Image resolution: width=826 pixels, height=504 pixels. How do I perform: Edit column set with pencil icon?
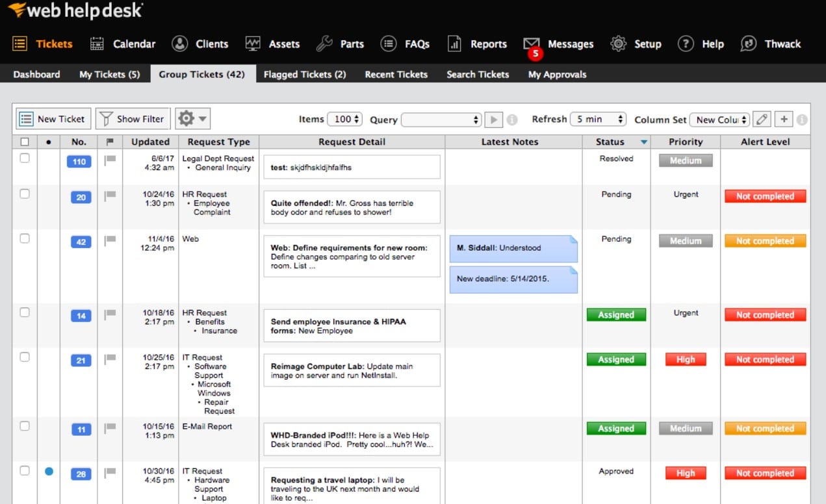tap(762, 119)
